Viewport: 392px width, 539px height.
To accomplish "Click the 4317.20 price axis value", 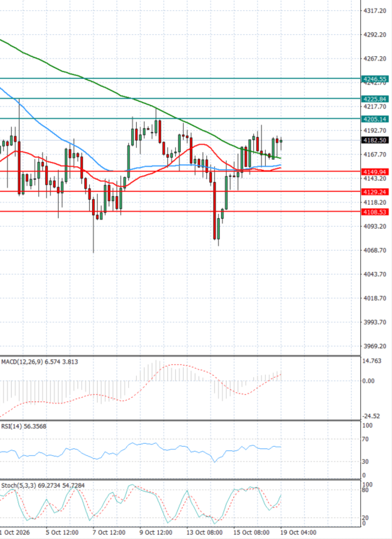I will pos(375,11).
